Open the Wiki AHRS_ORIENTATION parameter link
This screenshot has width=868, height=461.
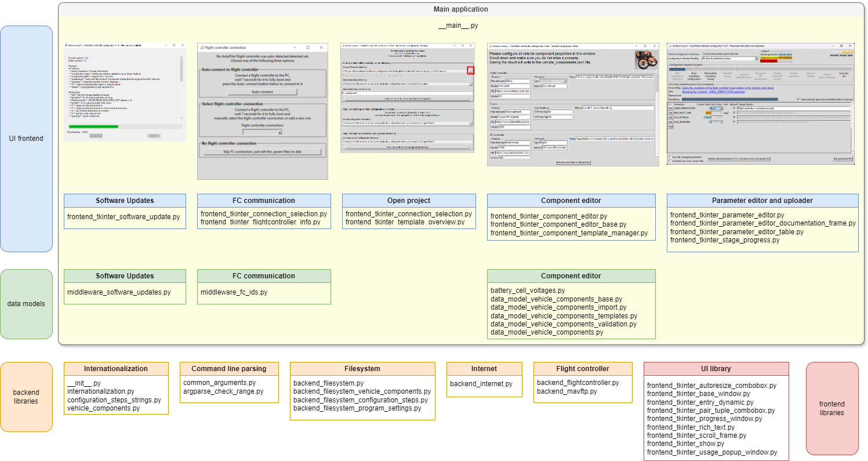[714, 92]
